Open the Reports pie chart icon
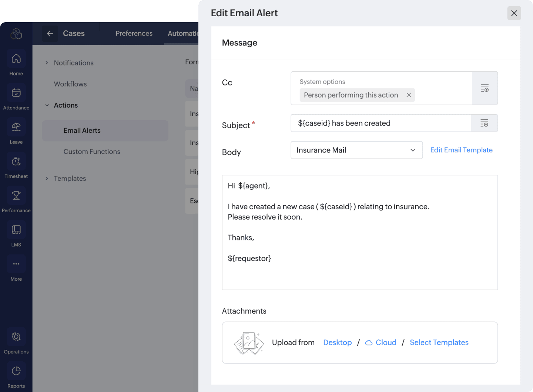The image size is (533, 392). (x=16, y=371)
